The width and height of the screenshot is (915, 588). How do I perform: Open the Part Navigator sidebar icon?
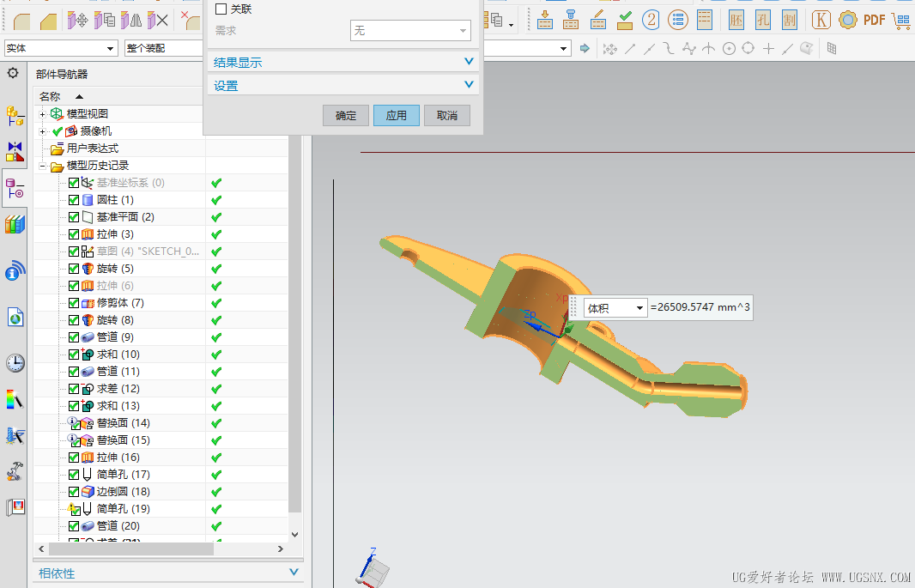[x=15, y=188]
